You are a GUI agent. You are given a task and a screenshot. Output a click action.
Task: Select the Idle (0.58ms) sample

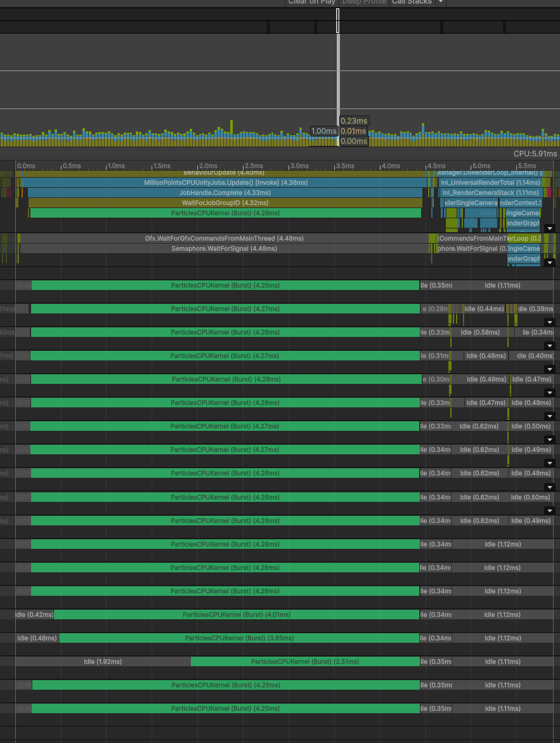coord(480,332)
